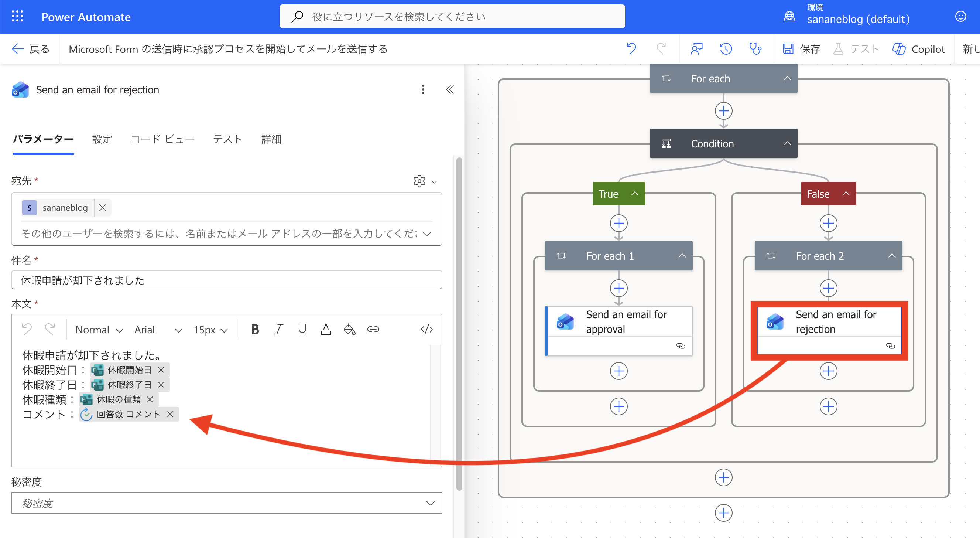This screenshot has height=538, width=980.
Task: Redo in the body editor
Action: click(50, 329)
